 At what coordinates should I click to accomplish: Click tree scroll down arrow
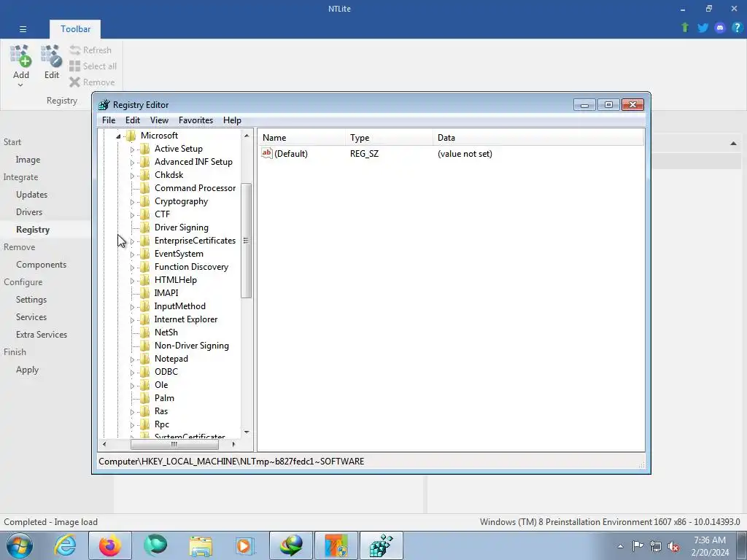click(x=247, y=432)
